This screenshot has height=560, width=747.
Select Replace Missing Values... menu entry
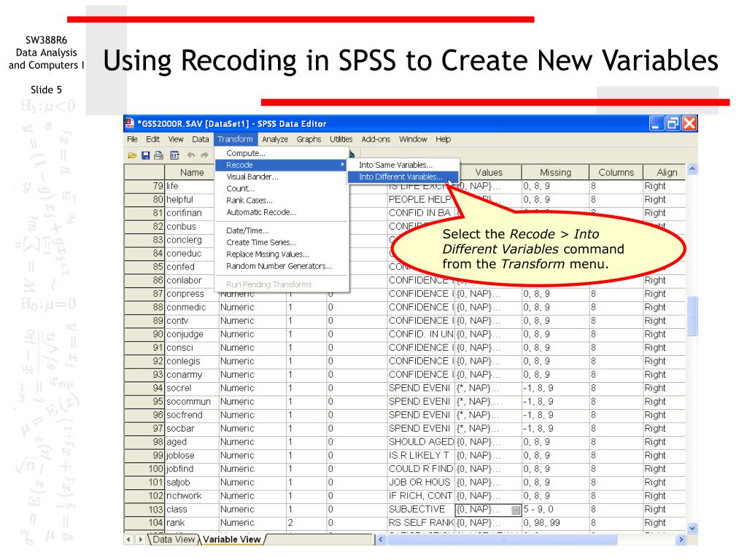coord(282,254)
